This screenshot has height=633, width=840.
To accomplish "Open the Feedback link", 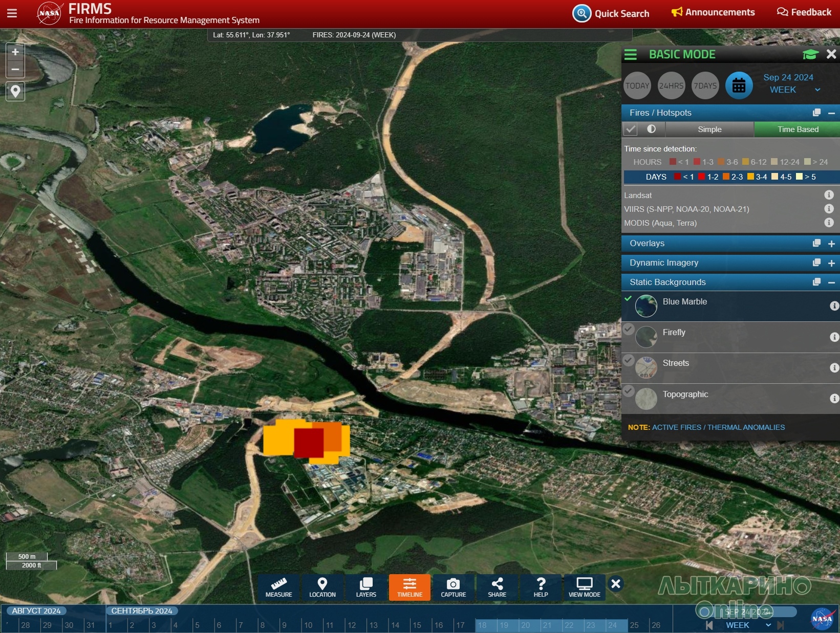I will point(804,12).
